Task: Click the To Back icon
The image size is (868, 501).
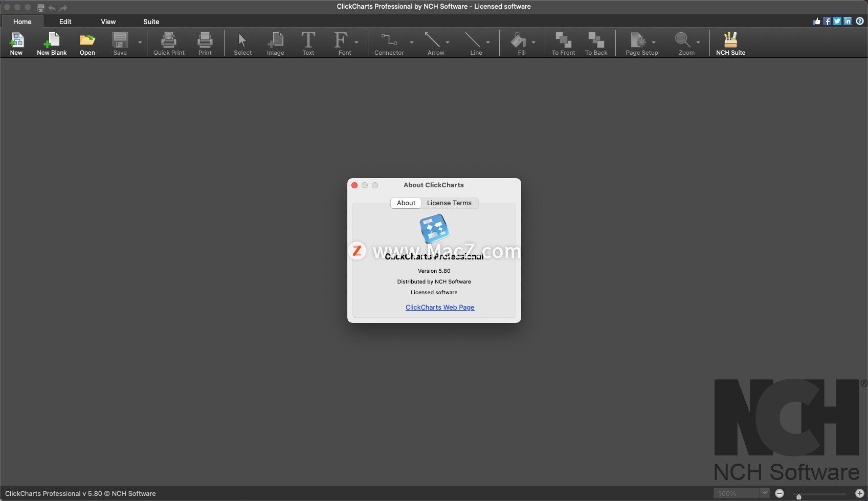Action: coord(596,40)
